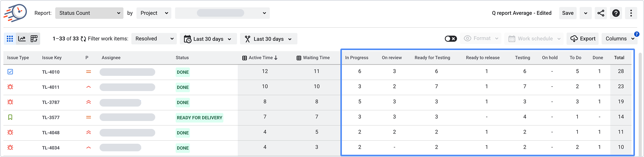Click the 1–33 of 33 count text
The height and width of the screenshot is (157, 644).
pos(65,39)
